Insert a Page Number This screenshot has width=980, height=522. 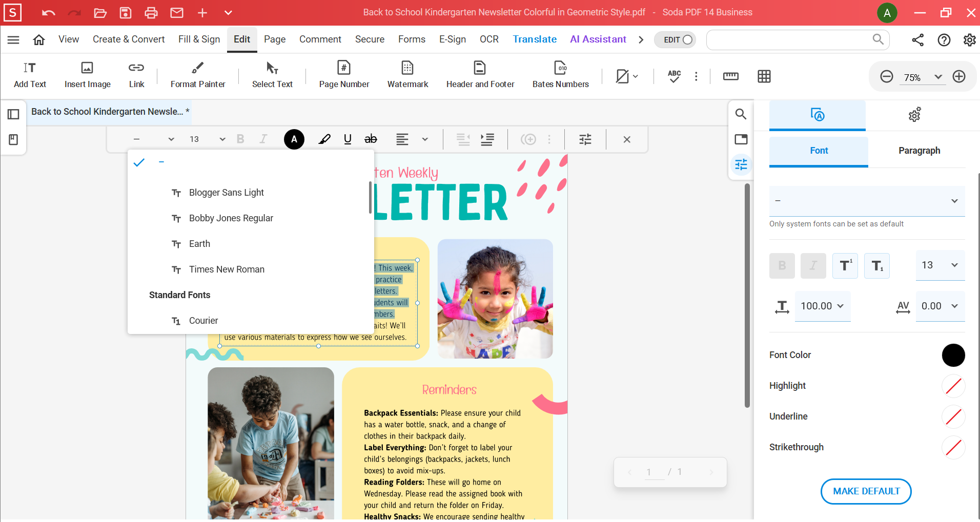tap(343, 74)
